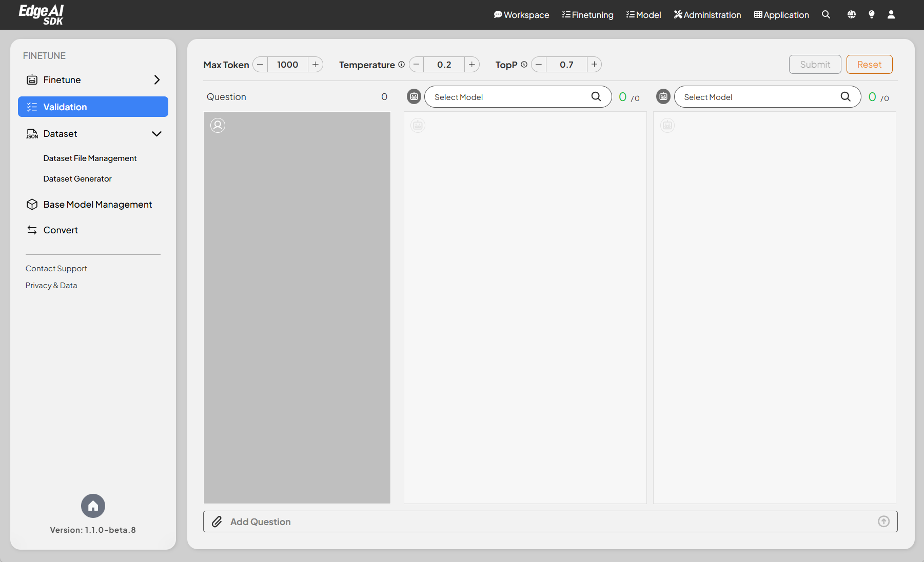This screenshot has width=924, height=562.
Task: Increase Max Token with plus button
Action: click(x=316, y=65)
